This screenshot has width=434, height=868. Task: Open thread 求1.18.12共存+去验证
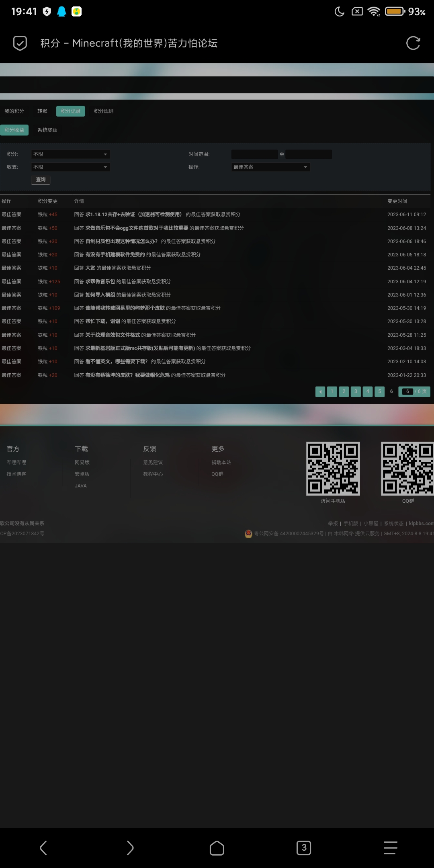click(134, 215)
